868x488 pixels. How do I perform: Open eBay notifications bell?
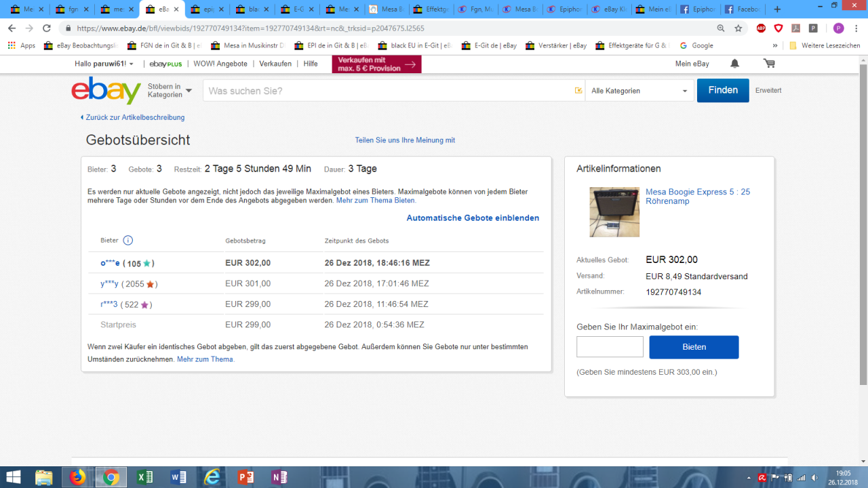click(x=735, y=64)
